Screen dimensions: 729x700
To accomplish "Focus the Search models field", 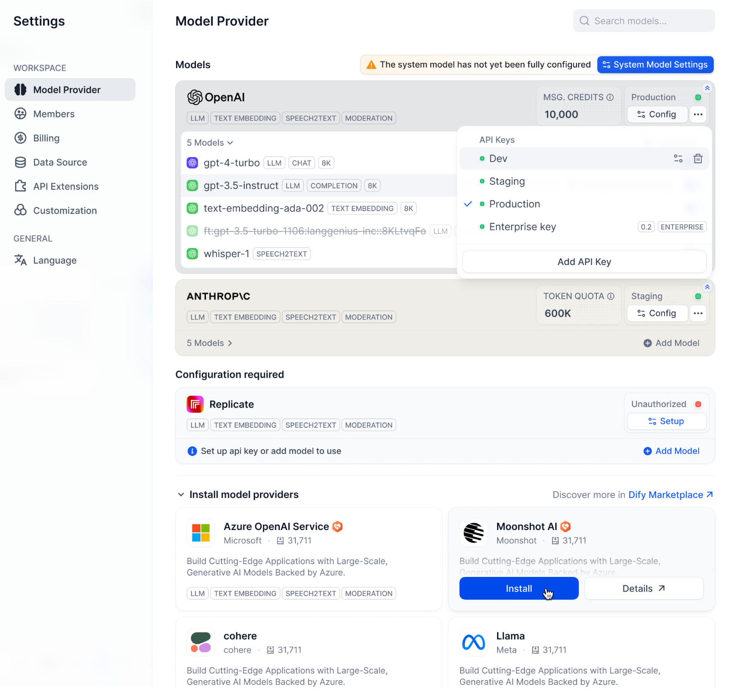I will pos(644,21).
